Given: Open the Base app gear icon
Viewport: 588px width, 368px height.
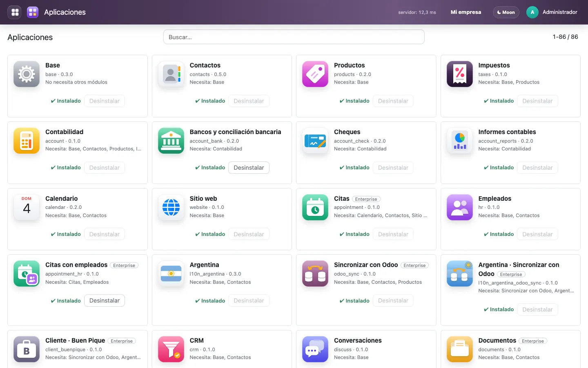Looking at the screenshot, I should click(x=27, y=74).
